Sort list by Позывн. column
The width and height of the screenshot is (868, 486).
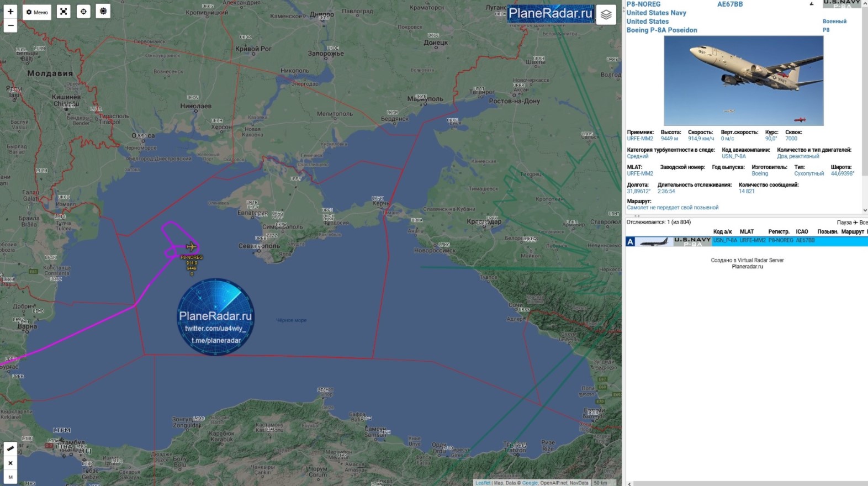pyautogui.click(x=827, y=232)
